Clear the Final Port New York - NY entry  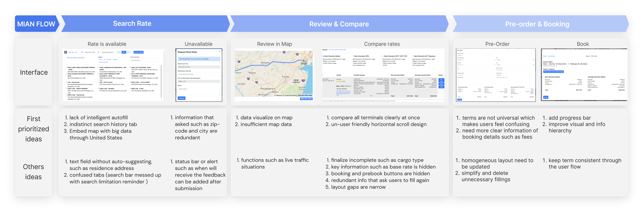[495, 65]
